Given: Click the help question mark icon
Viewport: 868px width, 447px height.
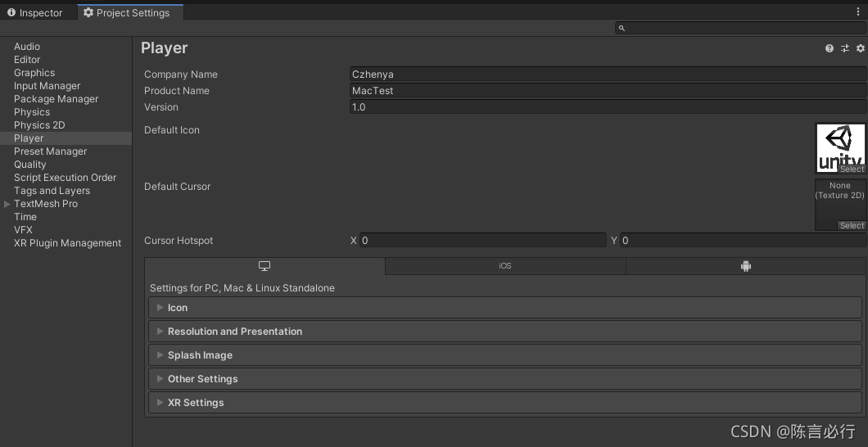Looking at the screenshot, I should point(830,49).
